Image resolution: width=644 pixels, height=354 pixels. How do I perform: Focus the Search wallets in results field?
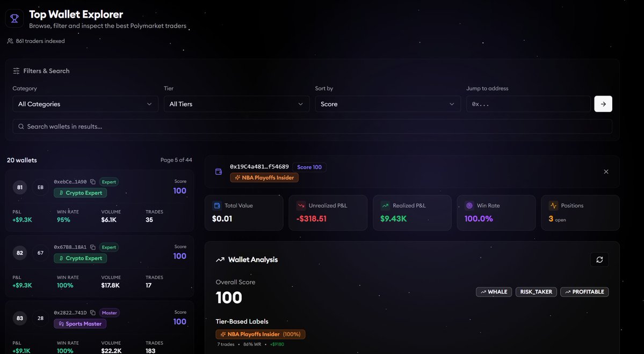pos(312,127)
